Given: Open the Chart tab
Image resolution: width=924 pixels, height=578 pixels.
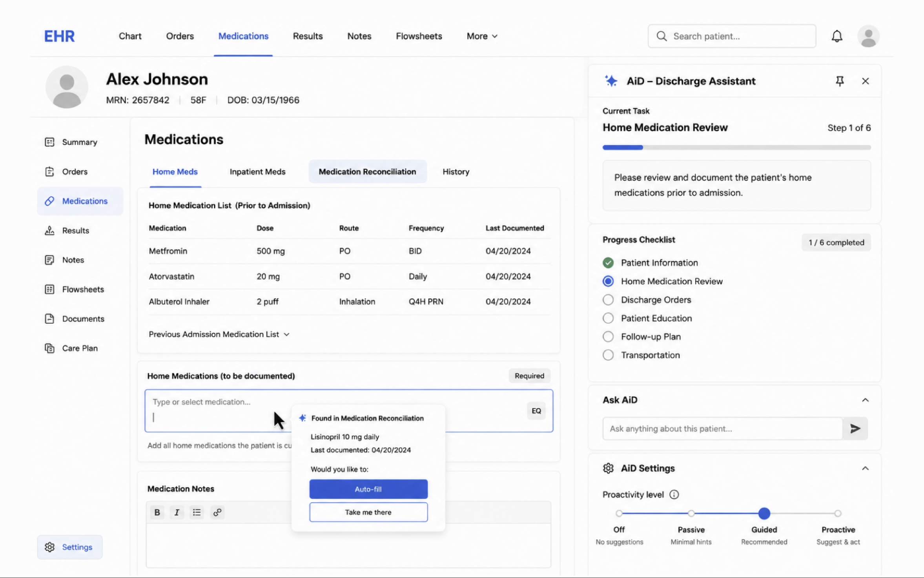Looking at the screenshot, I should pos(130,36).
